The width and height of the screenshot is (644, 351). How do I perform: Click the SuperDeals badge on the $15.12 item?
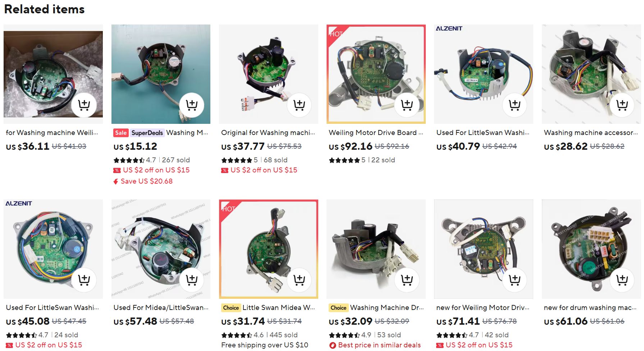(147, 132)
